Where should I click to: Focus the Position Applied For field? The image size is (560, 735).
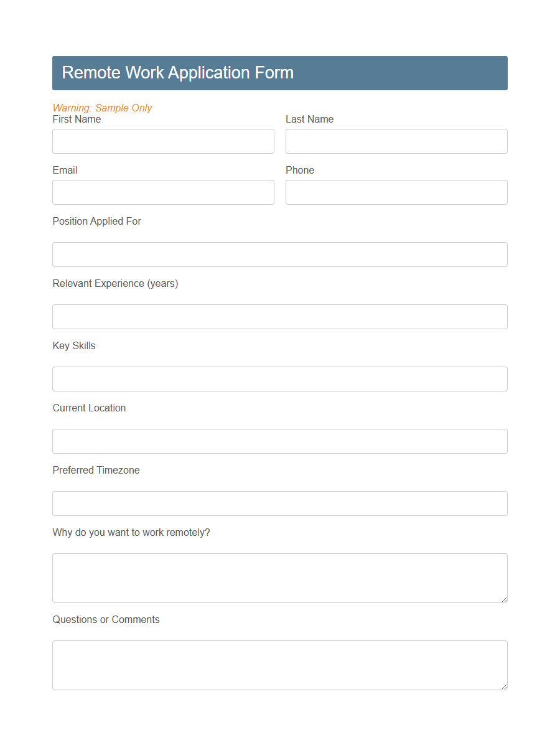pos(279,255)
